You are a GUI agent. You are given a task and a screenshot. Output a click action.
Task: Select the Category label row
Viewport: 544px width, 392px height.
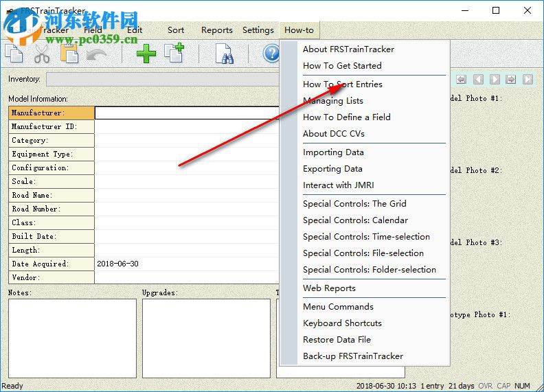[x=52, y=140]
